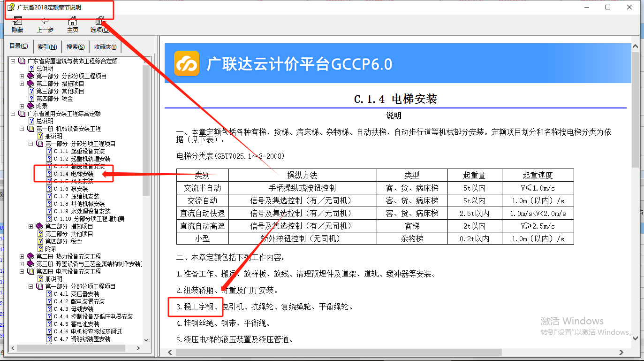Click the title-bar app icon of 广东省2018定额章节说明
Image resolution: width=644 pixels, height=361 pixels.
[x=10, y=7]
